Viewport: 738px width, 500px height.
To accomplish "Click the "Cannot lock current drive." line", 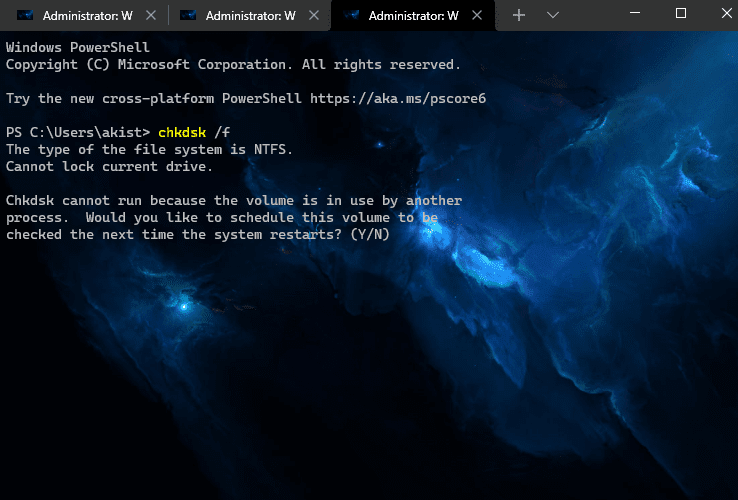I will [109, 166].
